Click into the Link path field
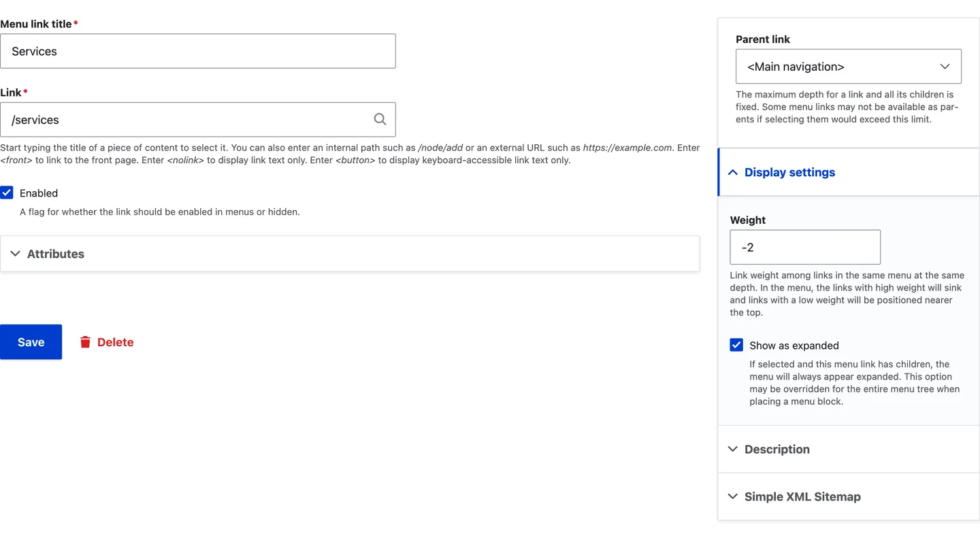980x538 pixels. pos(197,120)
